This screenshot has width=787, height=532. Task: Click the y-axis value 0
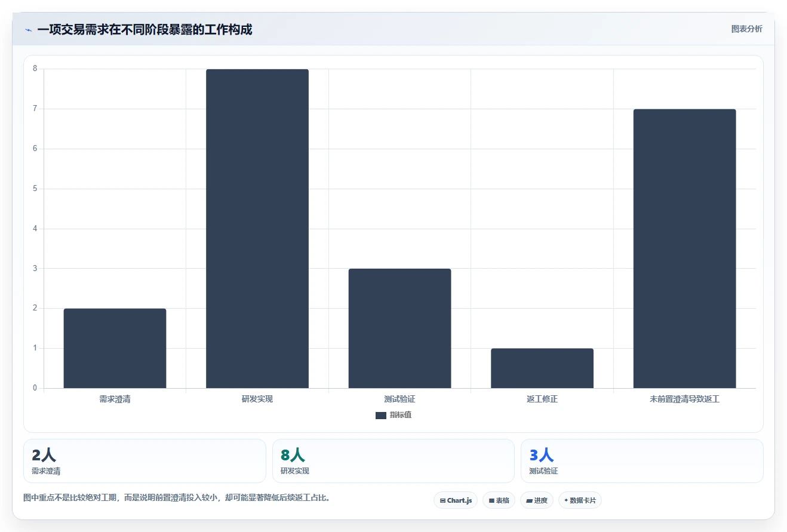click(35, 388)
